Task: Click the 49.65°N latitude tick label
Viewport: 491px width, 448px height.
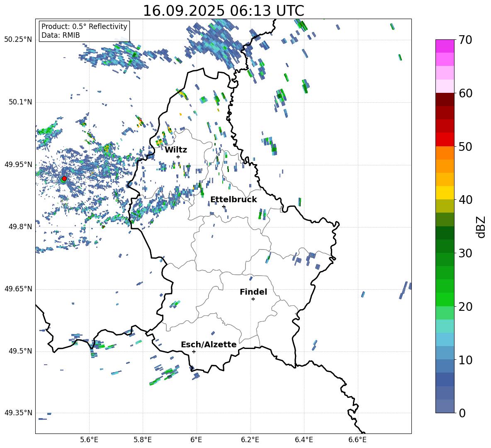Action: 18,289
